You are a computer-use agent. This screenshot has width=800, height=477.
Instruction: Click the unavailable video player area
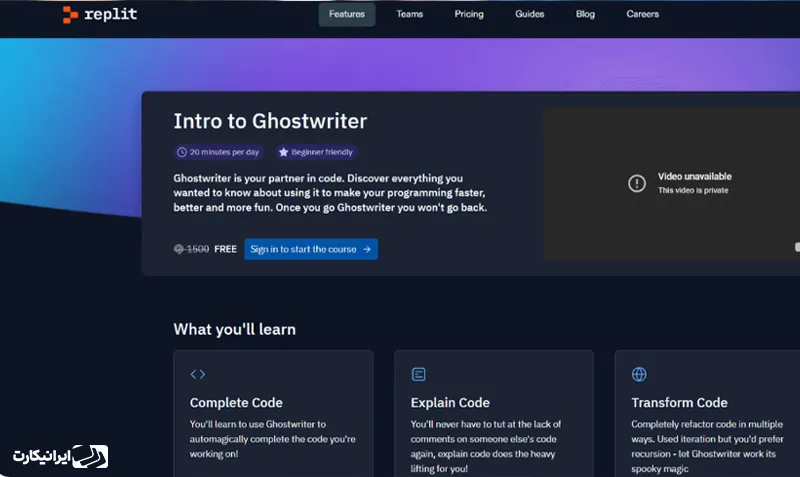click(x=671, y=184)
